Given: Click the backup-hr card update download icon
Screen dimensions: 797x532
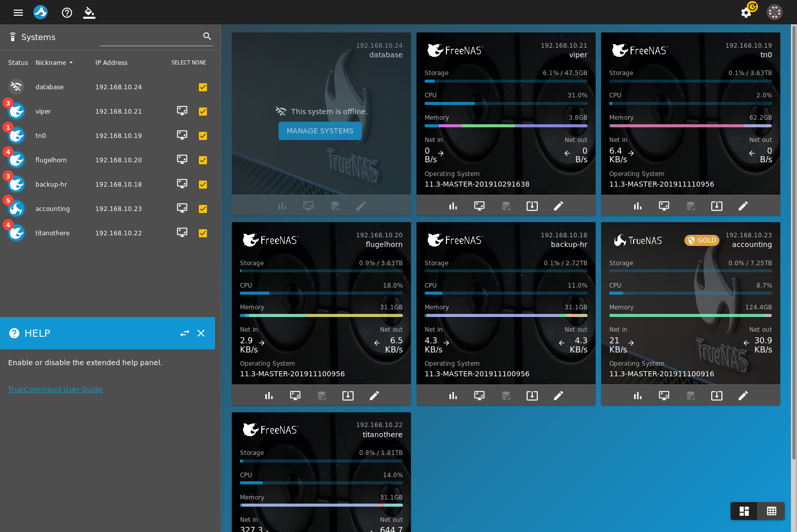Looking at the screenshot, I should (532, 396).
